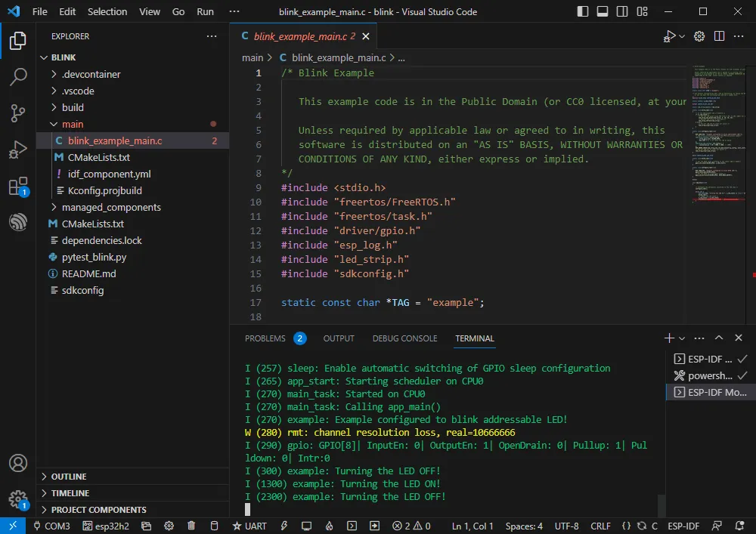Select the COM3 serial port in status bar
This screenshot has width=756, height=534.
tap(51, 526)
